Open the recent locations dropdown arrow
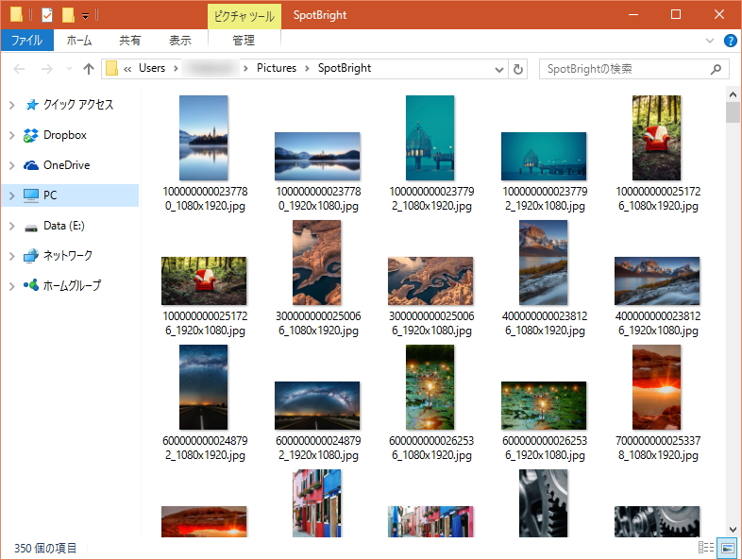The height and width of the screenshot is (560, 742). coord(69,69)
